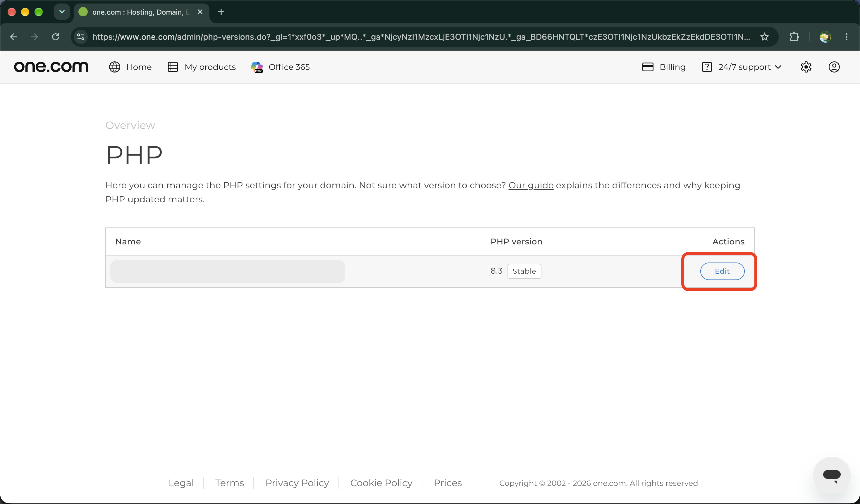Select the one.com Hosting tab
Viewport: 860px width, 504px height.
coord(141,12)
